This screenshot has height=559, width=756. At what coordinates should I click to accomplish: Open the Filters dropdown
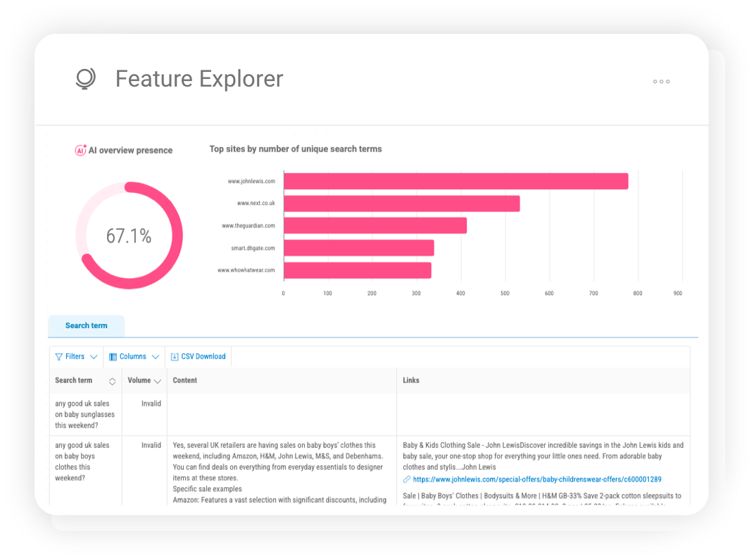click(75, 356)
